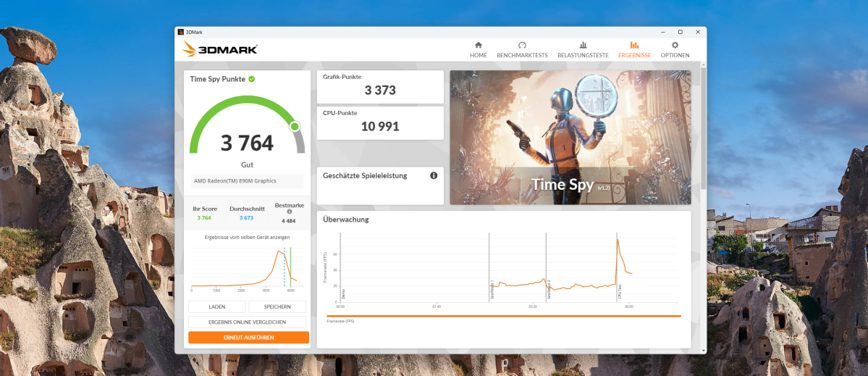Click the green validation checkmark next to Time Spy Punkte
Screen dimensions: 868x376
[251, 79]
